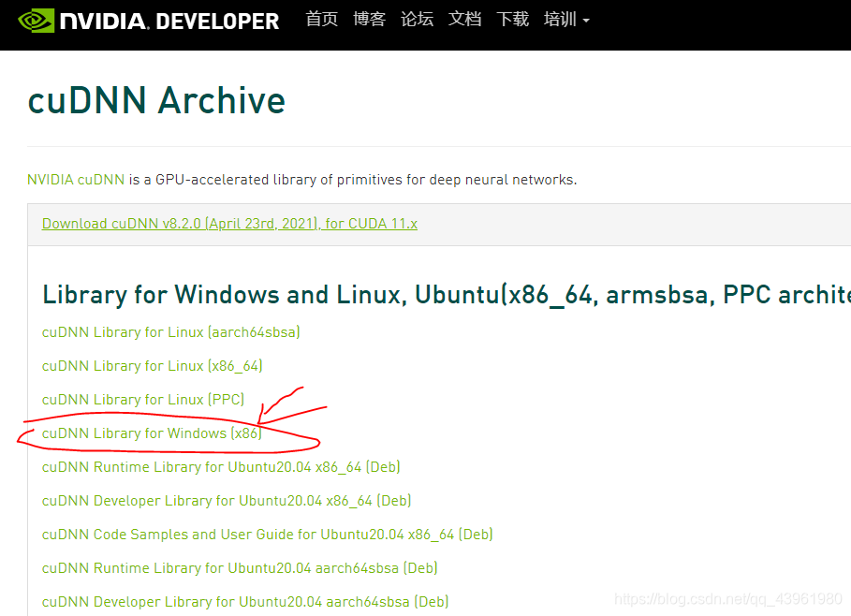This screenshot has height=616, width=851.
Task: Expand the 培训 dropdown menu
Action: click(566, 19)
